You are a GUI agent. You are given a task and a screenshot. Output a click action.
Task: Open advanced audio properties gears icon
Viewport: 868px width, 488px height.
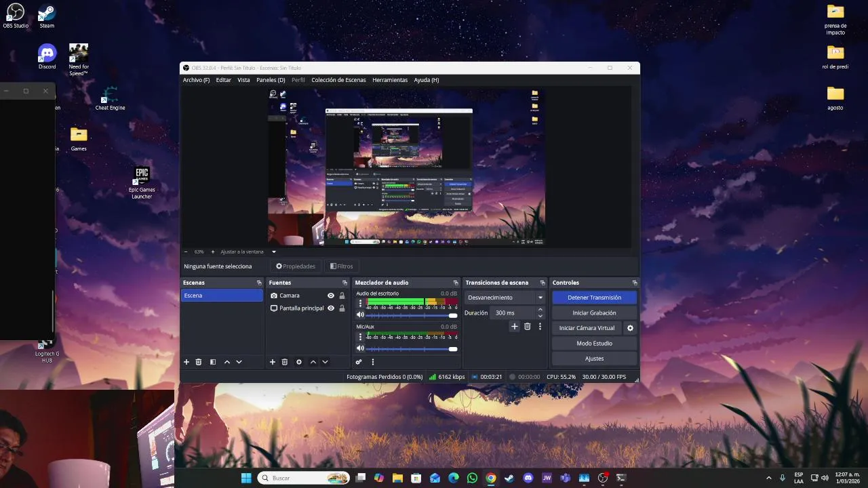[x=359, y=362]
